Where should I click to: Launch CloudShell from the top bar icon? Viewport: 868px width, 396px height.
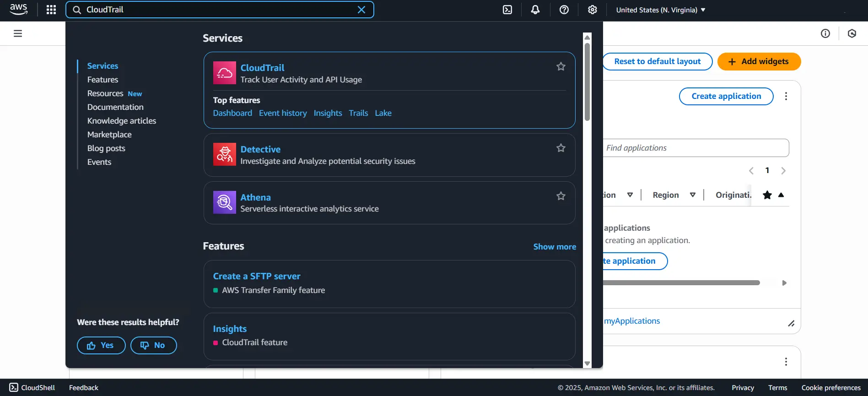[x=507, y=10]
